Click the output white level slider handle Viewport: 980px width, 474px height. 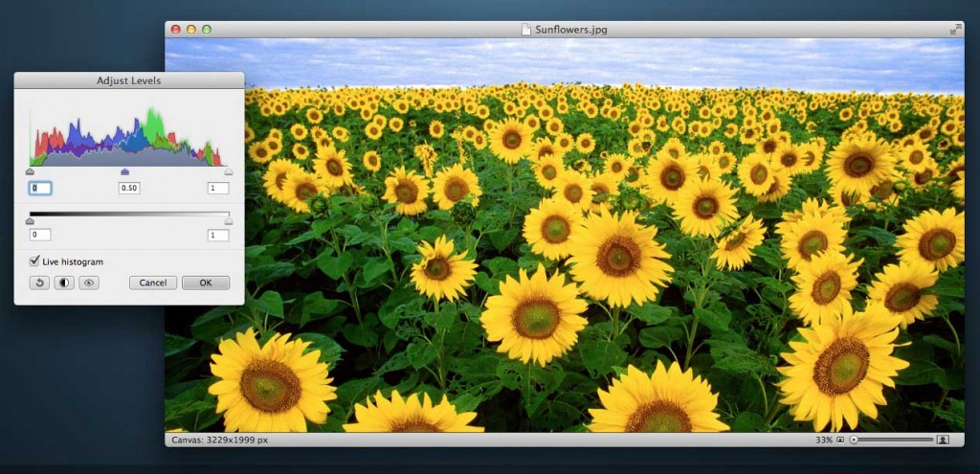(229, 221)
